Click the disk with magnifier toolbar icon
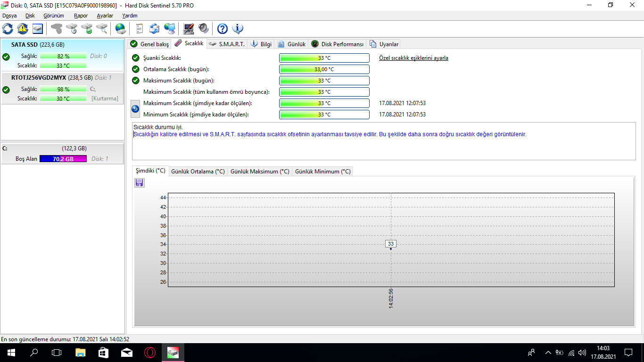This screenshot has width=644, height=362. pos(102,29)
